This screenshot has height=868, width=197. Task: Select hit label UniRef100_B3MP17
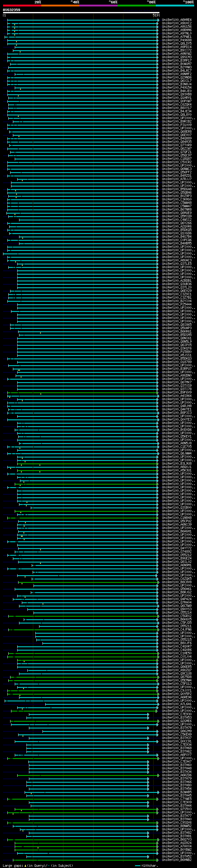click(x=177, y=61)
